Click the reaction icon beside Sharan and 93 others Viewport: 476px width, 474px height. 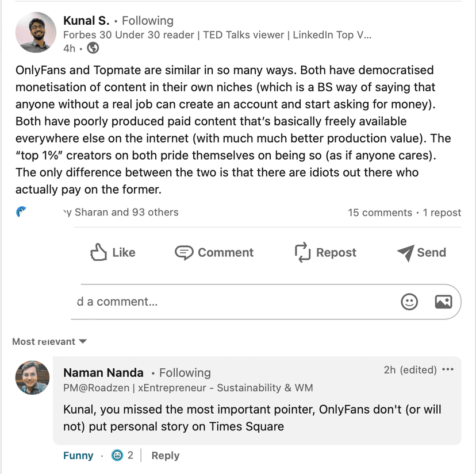(x=22, y=213)
